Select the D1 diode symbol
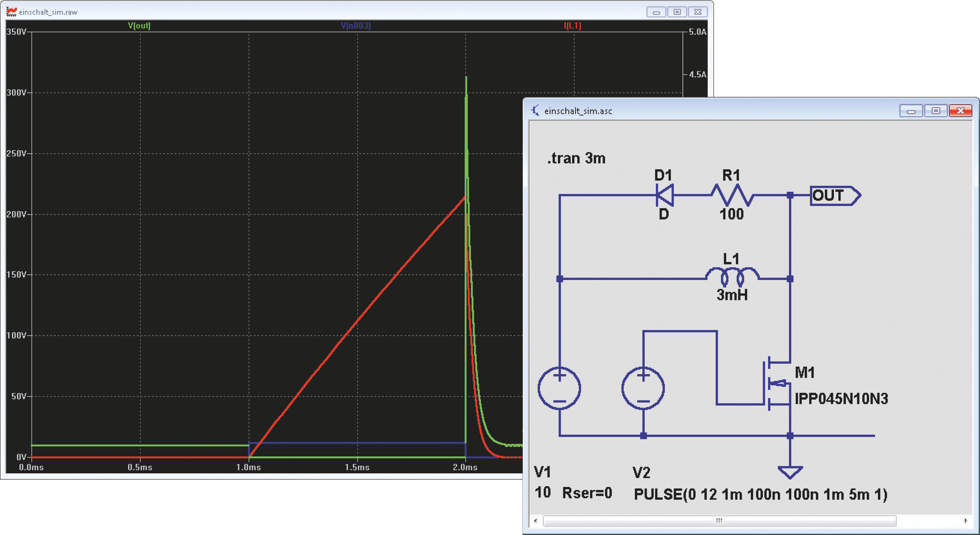 click(665, 195)
